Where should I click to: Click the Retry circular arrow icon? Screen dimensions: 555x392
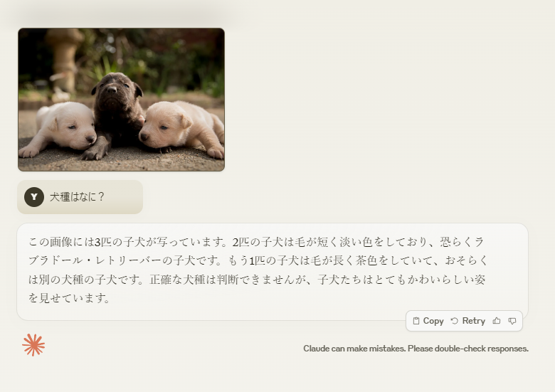pos(455,321)
